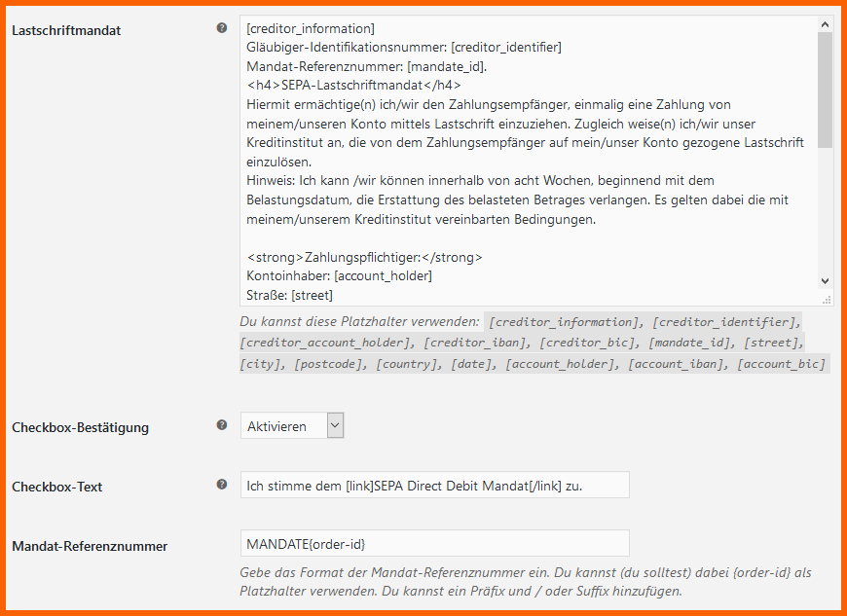Place cursor on the Kontoinhaber line in the textarea
The width and height of the screenshot is (847, 616).
(339, 276)
